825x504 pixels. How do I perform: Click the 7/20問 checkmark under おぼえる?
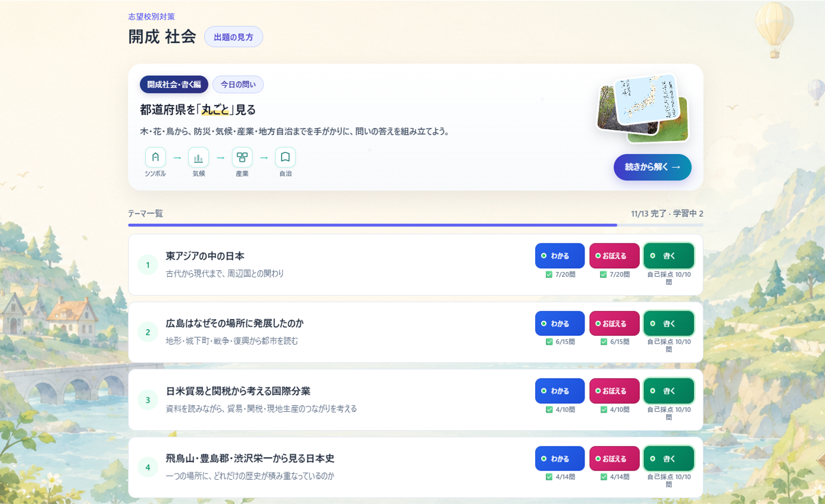click(x=603, y=275)
